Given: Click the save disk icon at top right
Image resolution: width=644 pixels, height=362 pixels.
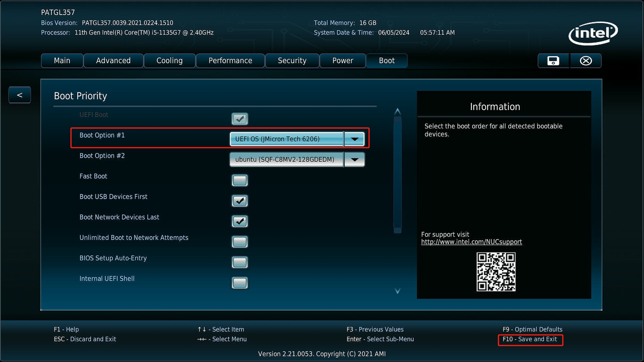Looking at the screenshot, I should click(553, 61).
